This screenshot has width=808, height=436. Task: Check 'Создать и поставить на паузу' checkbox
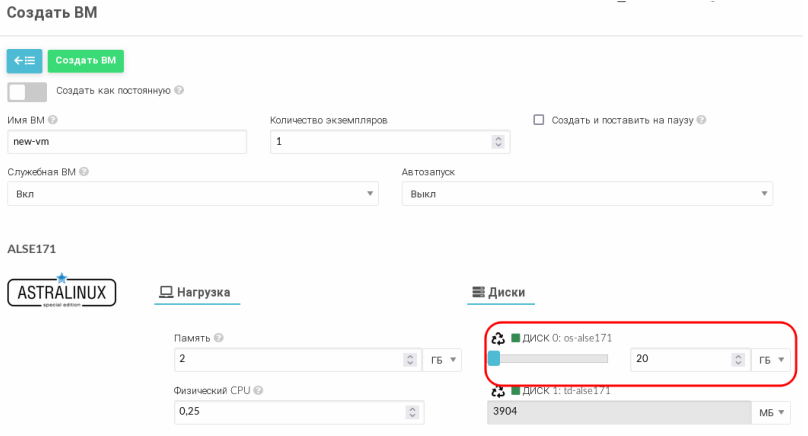coord(539,120)
